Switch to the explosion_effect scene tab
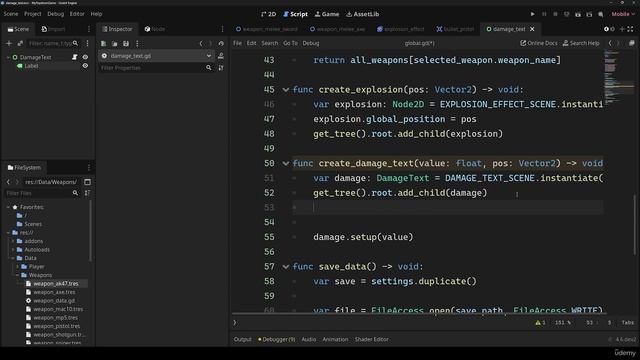The image size is (640, 360). [400, 29]
